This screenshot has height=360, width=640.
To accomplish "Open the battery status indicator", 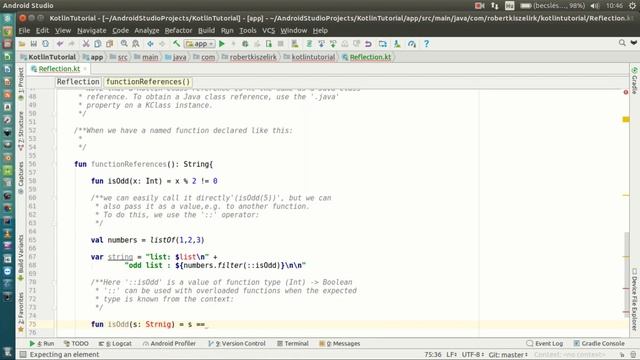I will pos(552,6).
